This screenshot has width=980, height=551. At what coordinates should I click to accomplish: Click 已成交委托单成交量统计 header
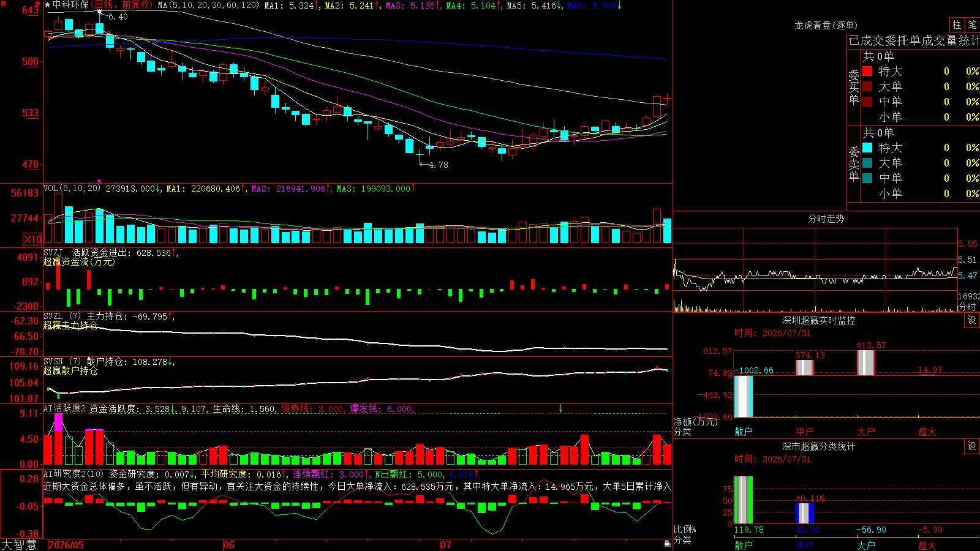914,40
